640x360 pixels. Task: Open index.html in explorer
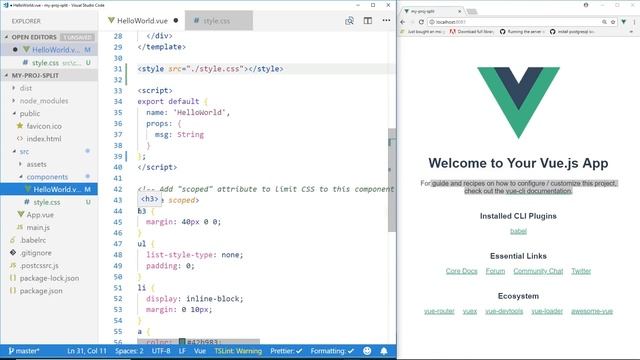[44, 139]
